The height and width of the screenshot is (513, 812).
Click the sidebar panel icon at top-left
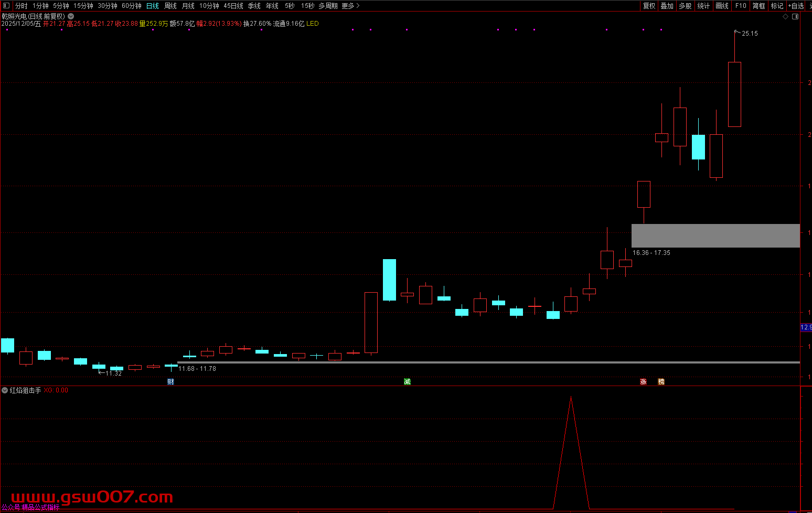[6, 6]
